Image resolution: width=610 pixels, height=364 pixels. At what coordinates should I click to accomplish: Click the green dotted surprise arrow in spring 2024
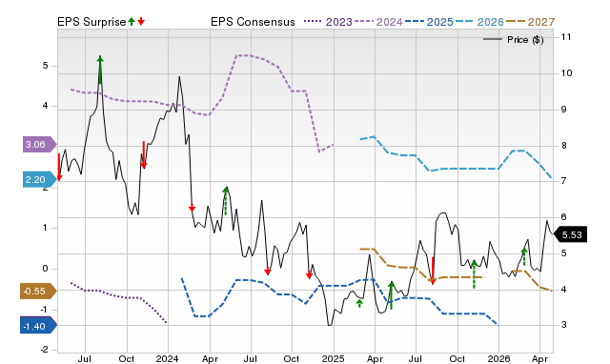click(x=226, y=201)
